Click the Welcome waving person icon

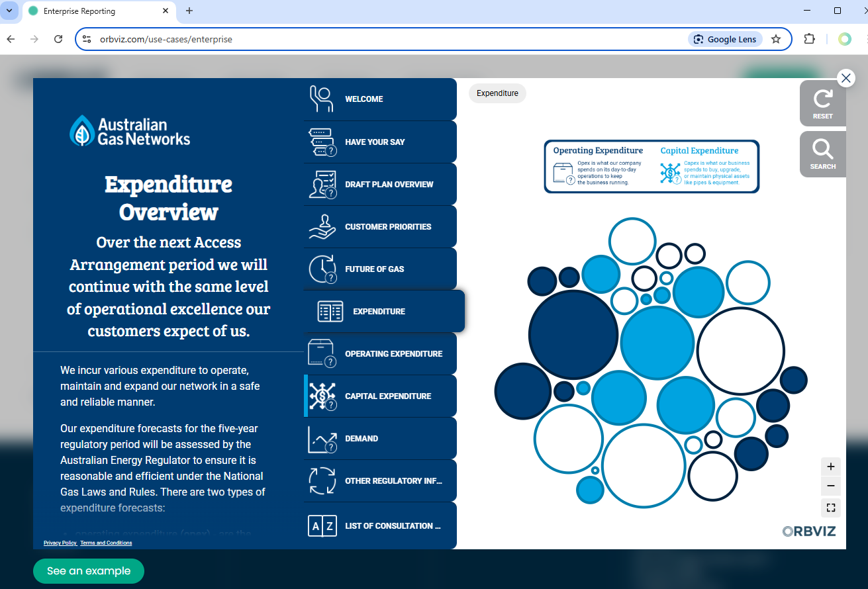[x=322, y=99]
